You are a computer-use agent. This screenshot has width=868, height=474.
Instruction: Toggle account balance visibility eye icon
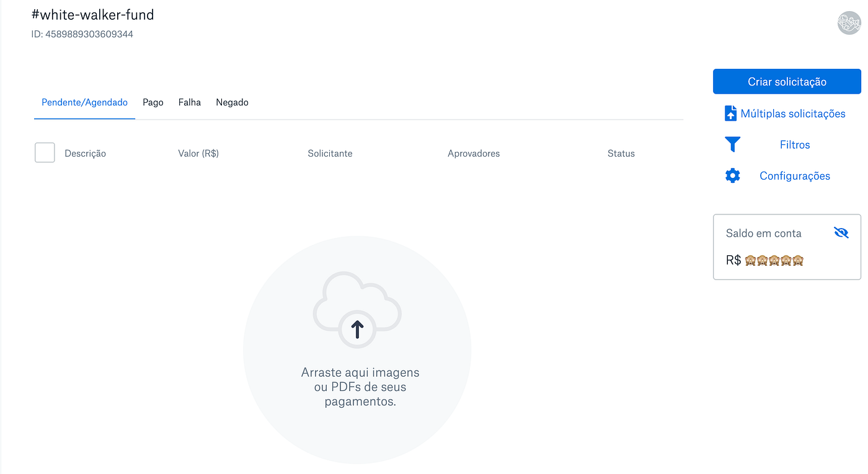point(841,233)
